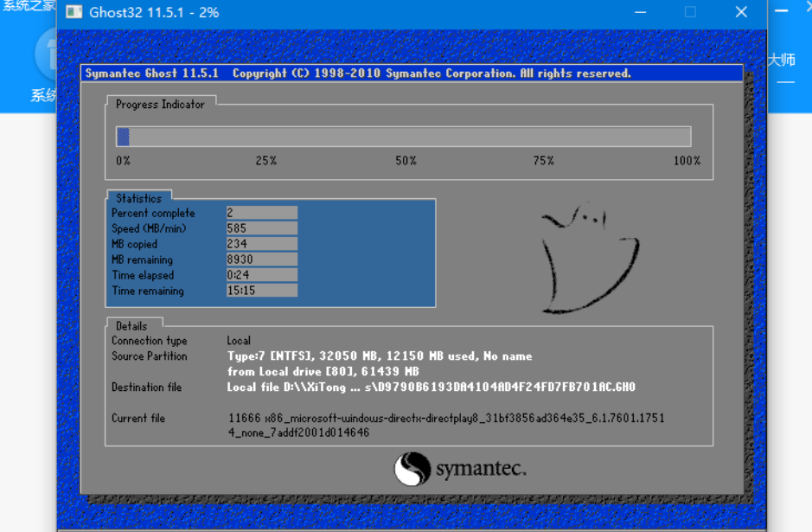
Task: Close the Ghost32 window
Action: 741,12
